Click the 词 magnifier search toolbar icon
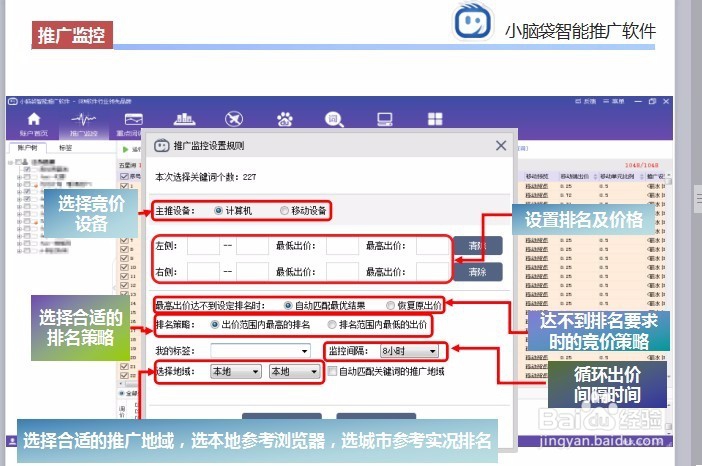Image resolution: width=702 pixels, height=466 pixels. 334,119
